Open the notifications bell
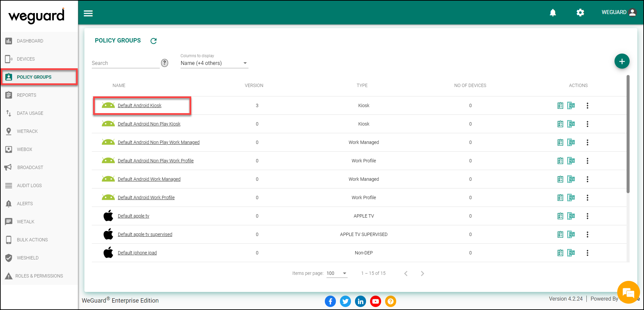The image size is (644, 310). 553,13
